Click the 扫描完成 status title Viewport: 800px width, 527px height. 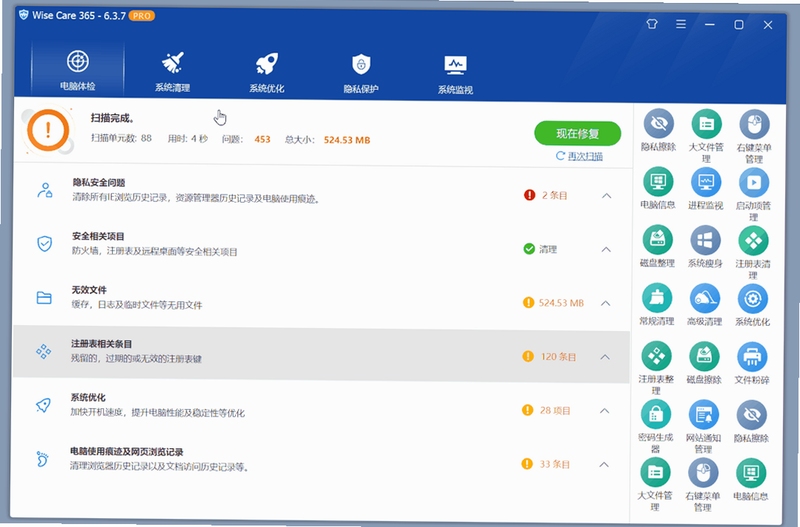112,118
